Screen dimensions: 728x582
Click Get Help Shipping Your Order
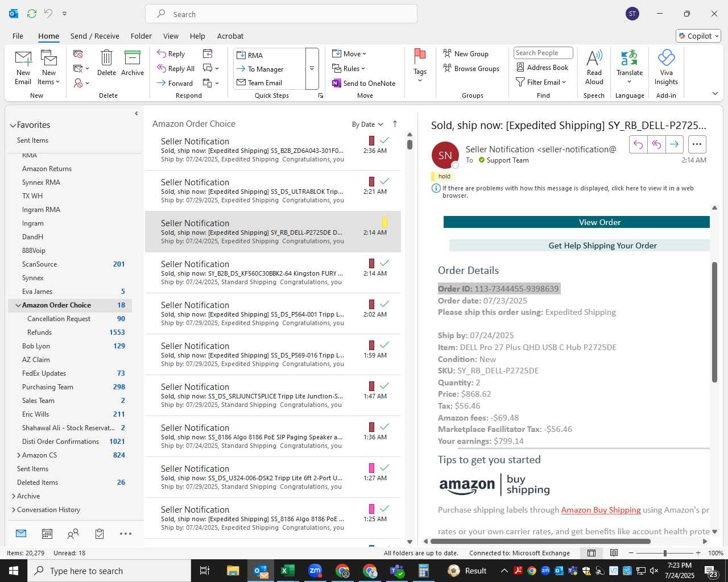coord(580,246)
